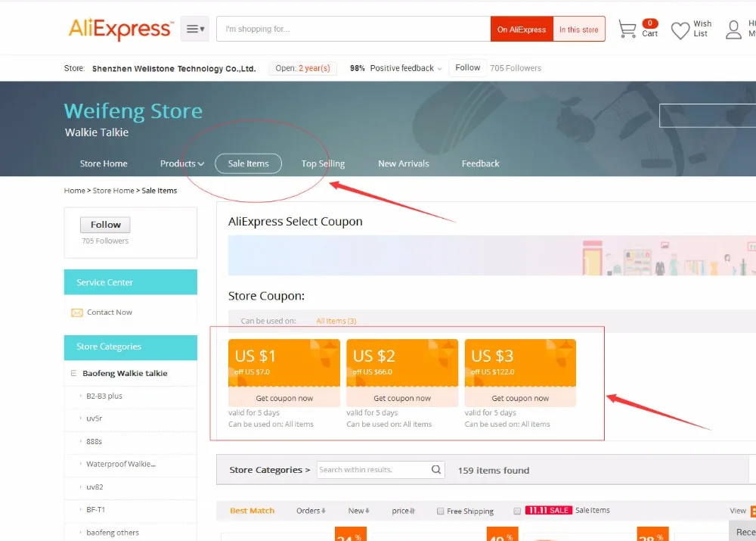
Task: Search In this store button
Action: [578, 29]
